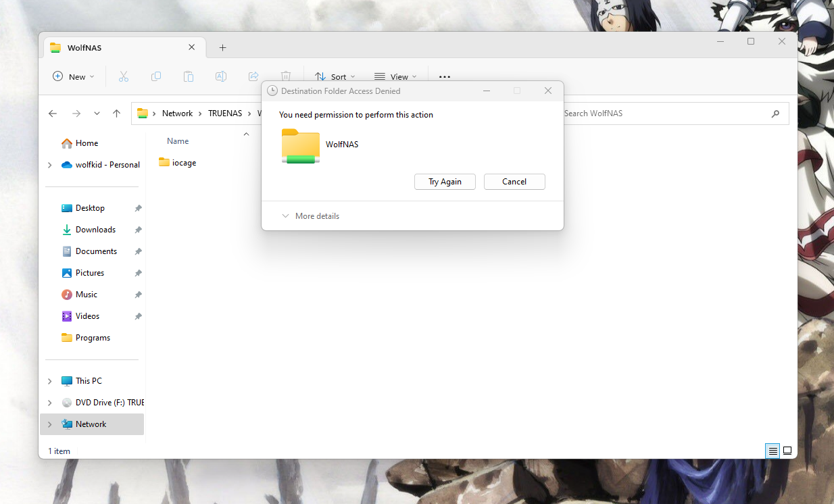Viewport: 834px width, 504px height.
Task: Click the Paste clipboard icon
Action: click(189, 76)
